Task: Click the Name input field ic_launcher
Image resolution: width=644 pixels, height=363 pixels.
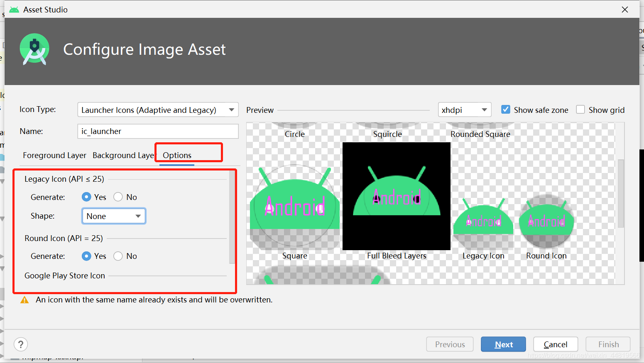Action: pyautogui.click(x=158, y=131)
